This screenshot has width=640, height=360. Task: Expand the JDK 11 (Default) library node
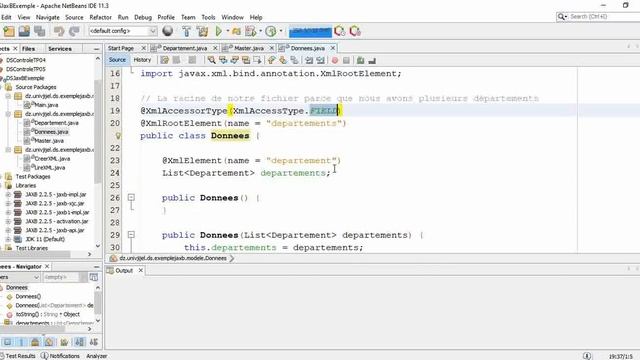click(x=8, y=239)
